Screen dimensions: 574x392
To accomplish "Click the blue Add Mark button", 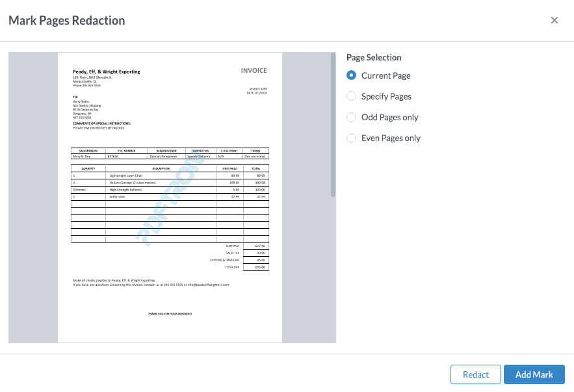I will pos(534,374).
